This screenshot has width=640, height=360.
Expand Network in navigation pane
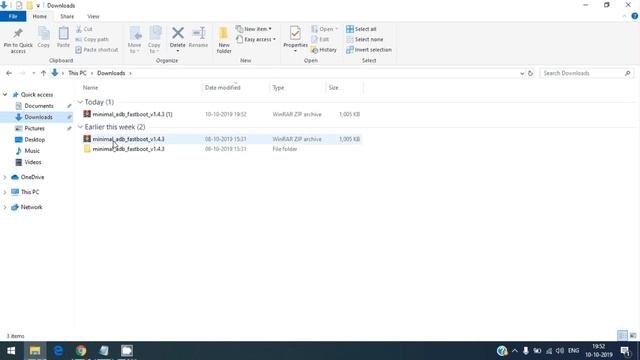point(5,207)
